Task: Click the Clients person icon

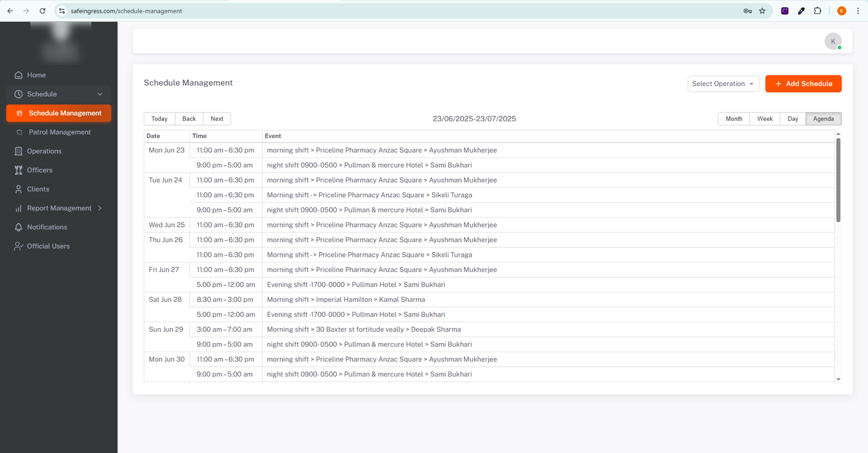Action: (x=19, y=189)
